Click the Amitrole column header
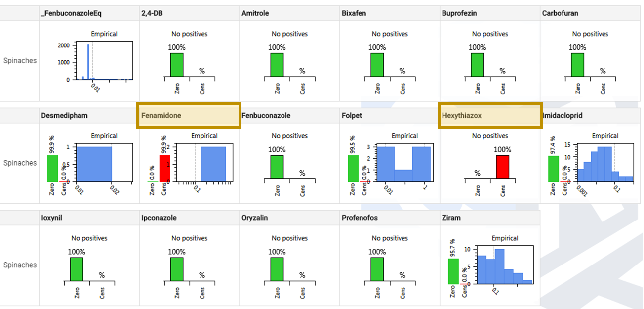The image size is (644, 309). 255,13
